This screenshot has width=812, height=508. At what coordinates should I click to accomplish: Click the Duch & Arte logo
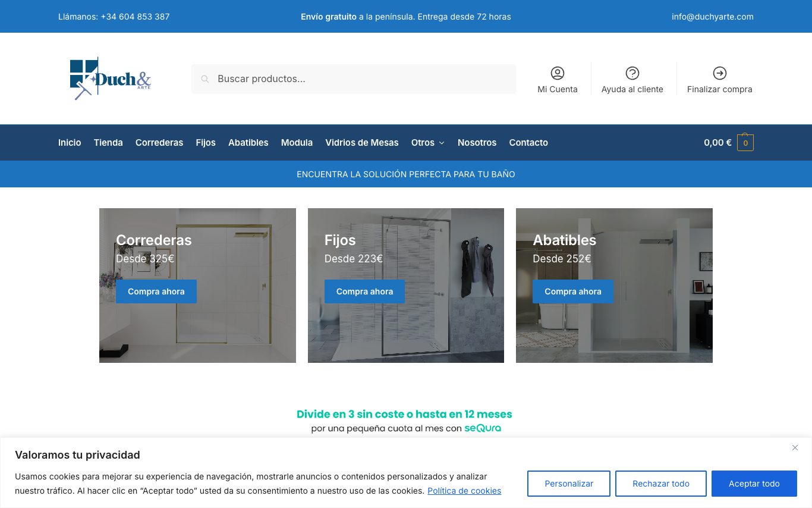click(111, 79)
